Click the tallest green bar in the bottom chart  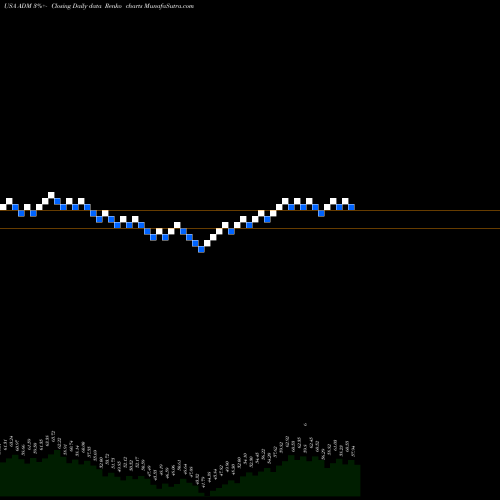point(57,473)
